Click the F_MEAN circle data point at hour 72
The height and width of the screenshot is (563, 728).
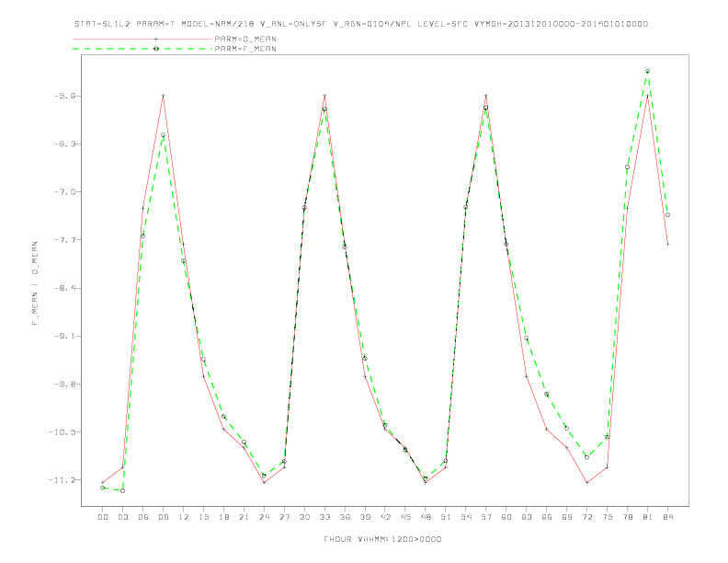click(586, 457)
